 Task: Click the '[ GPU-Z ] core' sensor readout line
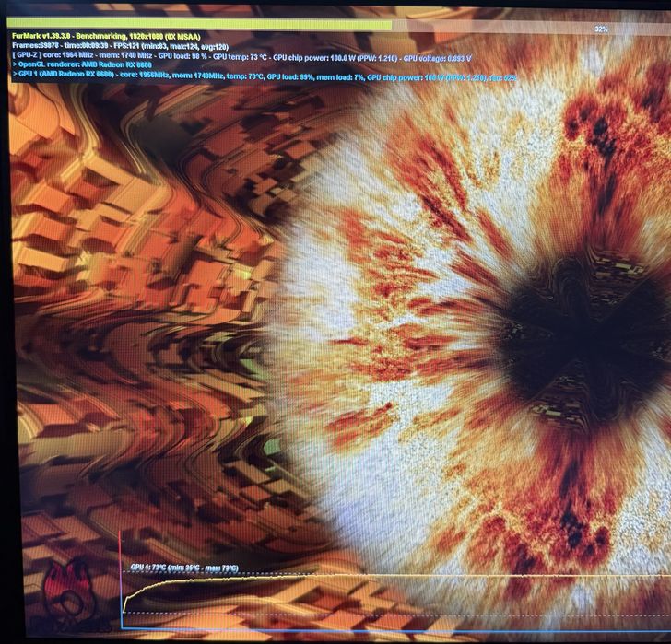pyautogui.click(x=241, y=57)
